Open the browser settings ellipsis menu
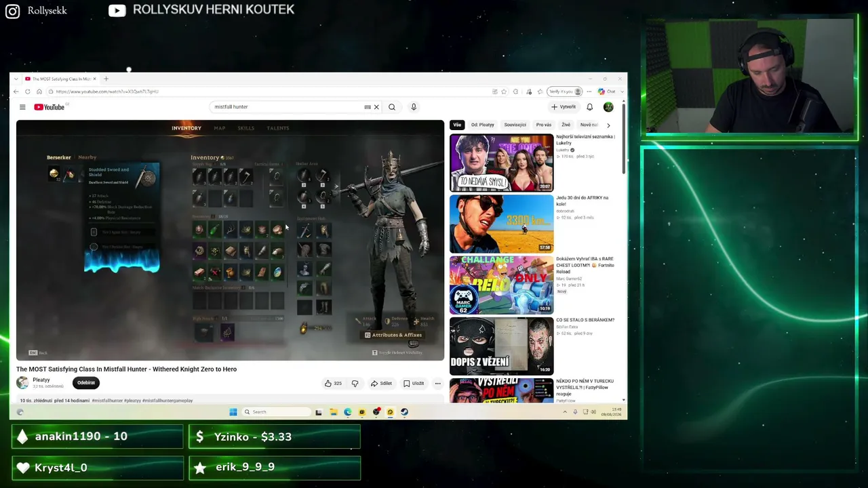 (589, 91)
